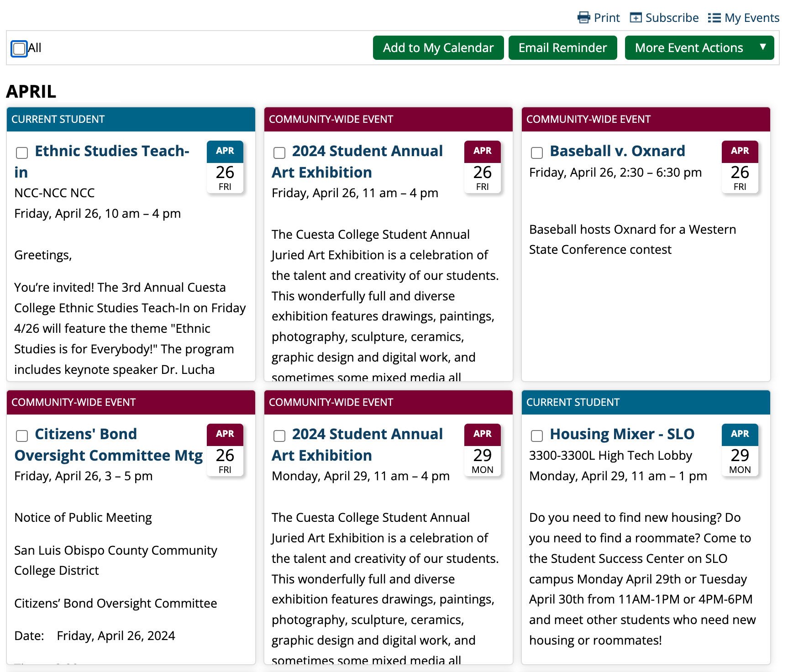
Task: Click the Email Reminder button
Action: click(x=562, y=47)
